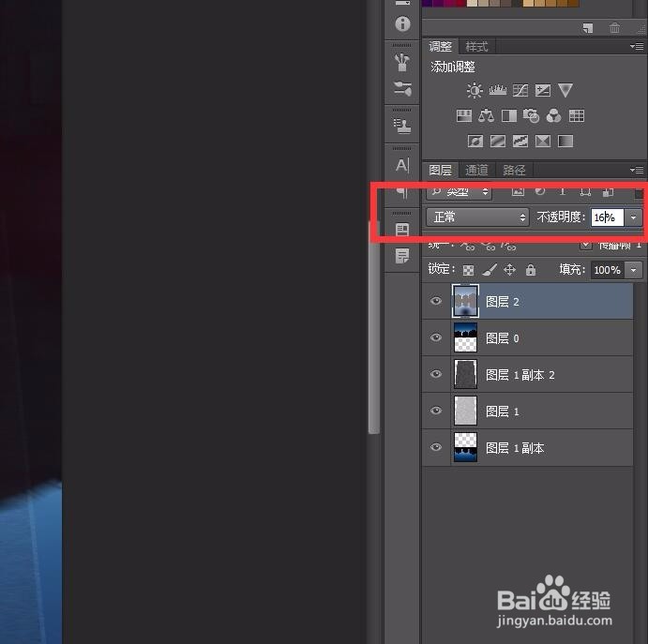Select the 图层 tab
The width and height of the screenshot is (648, 644).
440,170
